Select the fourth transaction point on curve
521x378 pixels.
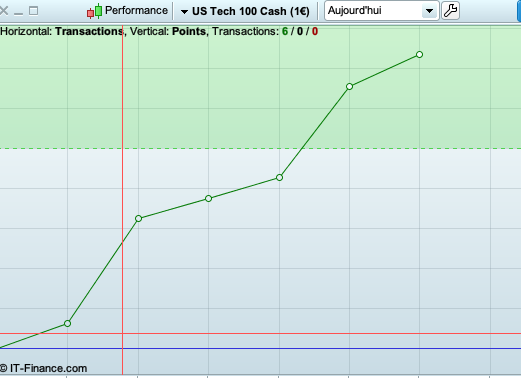[x=279, y=178]
